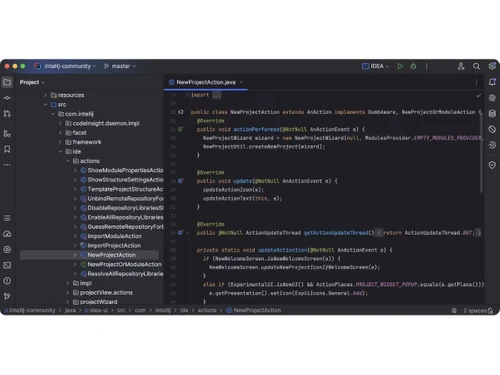Viewport: 500px width, 375px height.
Task: Collapse the actions package
Action: (x=68, y=161)
